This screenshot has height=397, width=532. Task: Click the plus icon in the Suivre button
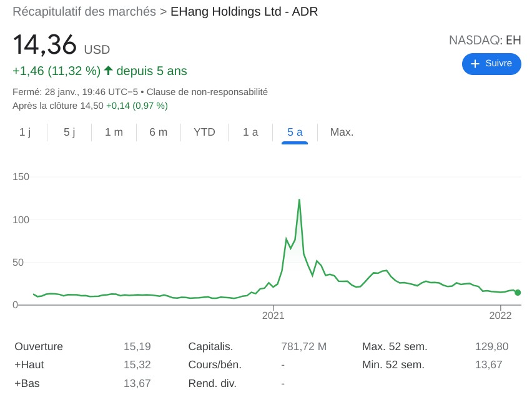click(x=475, y=64)
